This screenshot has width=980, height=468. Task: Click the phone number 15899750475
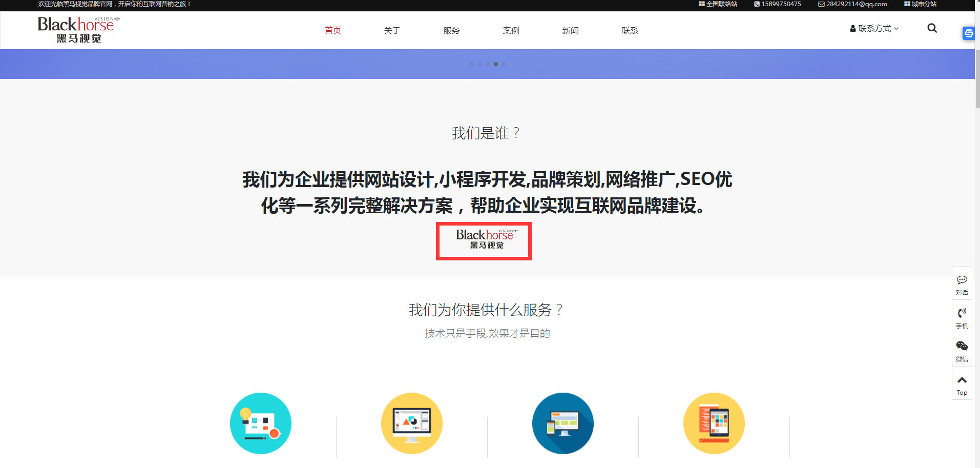click(778, 4)
